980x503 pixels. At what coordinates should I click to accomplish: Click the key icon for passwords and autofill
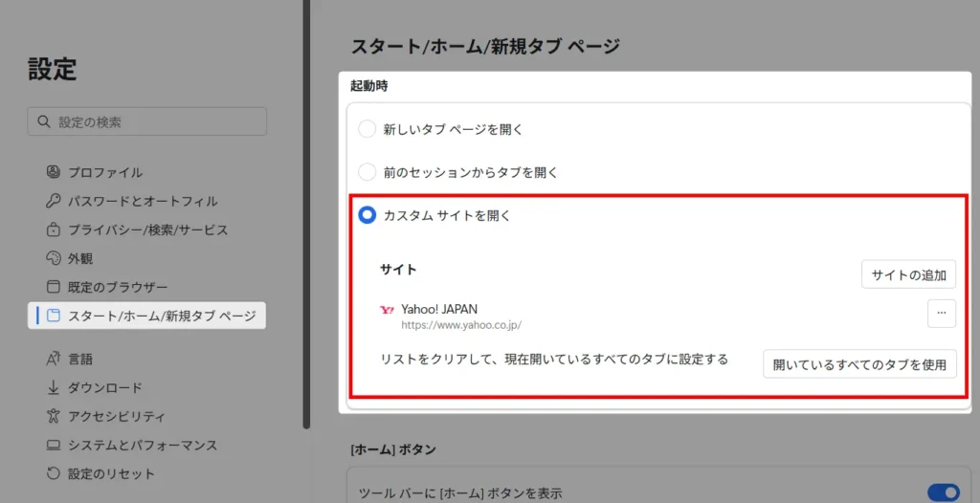click(x=54, y=201)
